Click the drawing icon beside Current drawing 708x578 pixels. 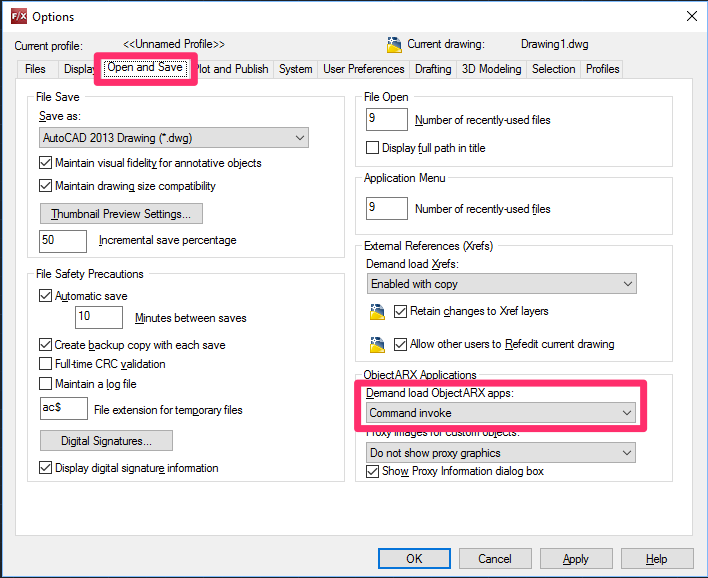click(394, 45)
